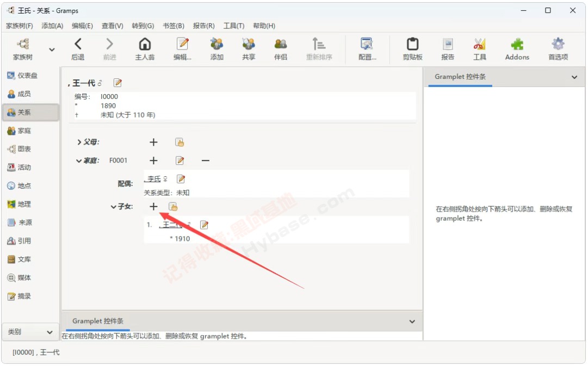Open the 工具 toolbar icon
Viewport: 588px width, 366px height.
tap(479, 49)
